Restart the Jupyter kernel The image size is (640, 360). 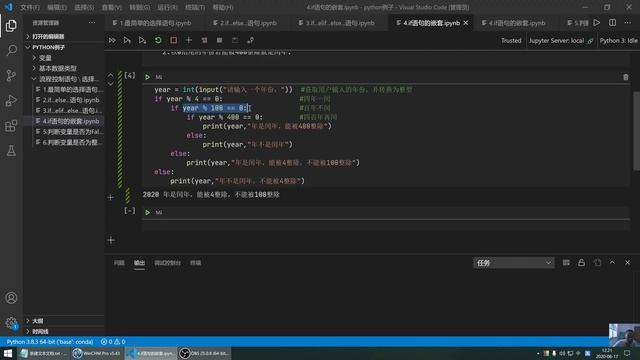pyautogui.click(x=158, y=40)
